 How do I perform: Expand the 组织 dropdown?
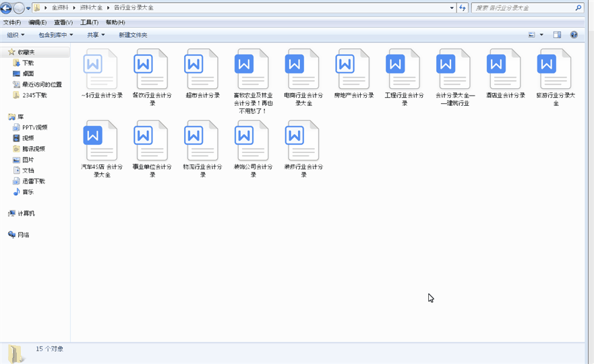16,35
